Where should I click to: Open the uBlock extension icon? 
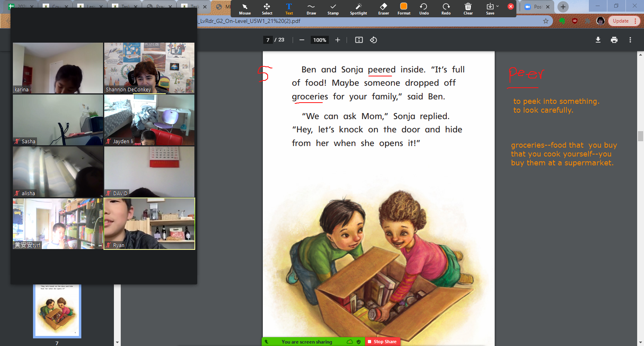coord(575,21)
